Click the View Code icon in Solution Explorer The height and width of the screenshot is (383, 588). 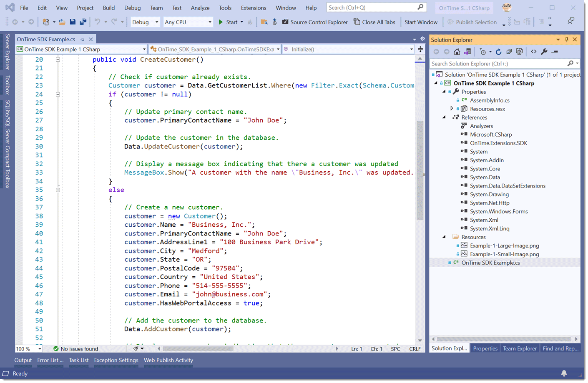(x=534, y=52)
